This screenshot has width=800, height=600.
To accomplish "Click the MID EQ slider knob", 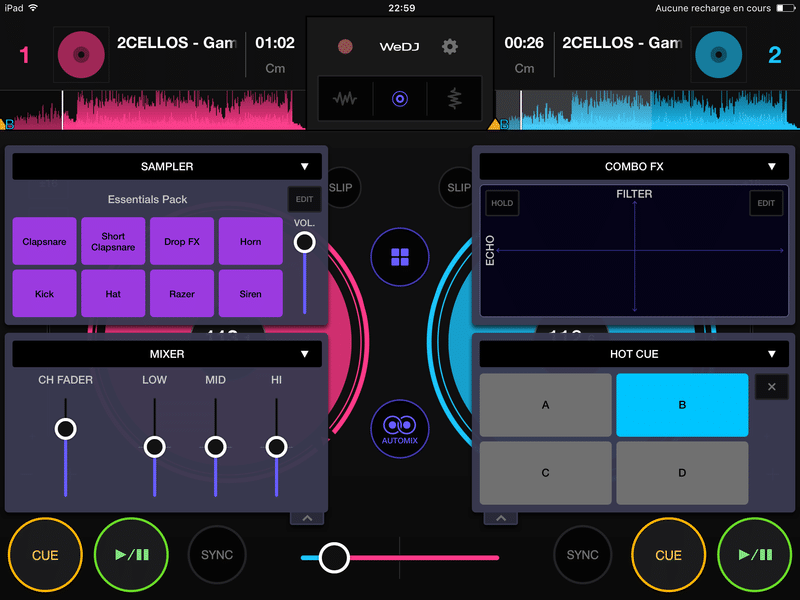I will coord(215,447).
